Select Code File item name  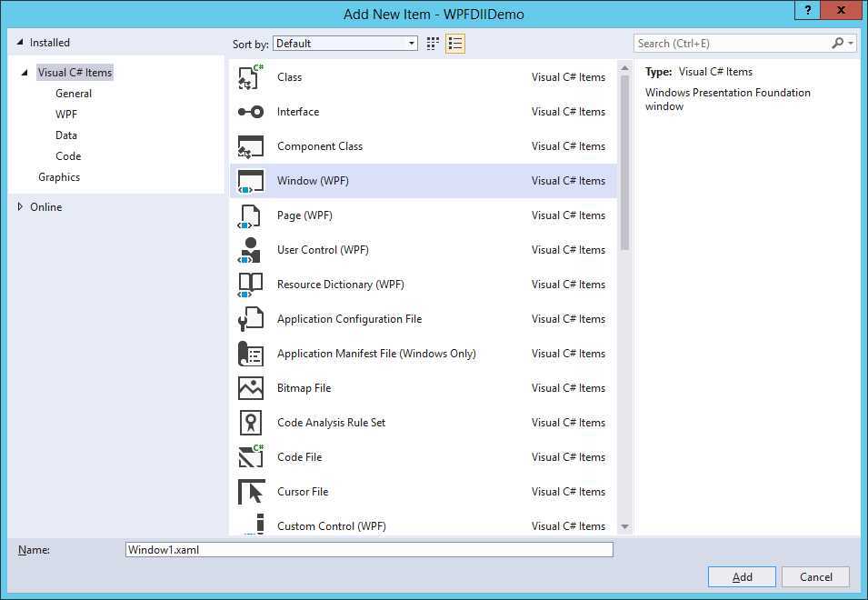299,457
